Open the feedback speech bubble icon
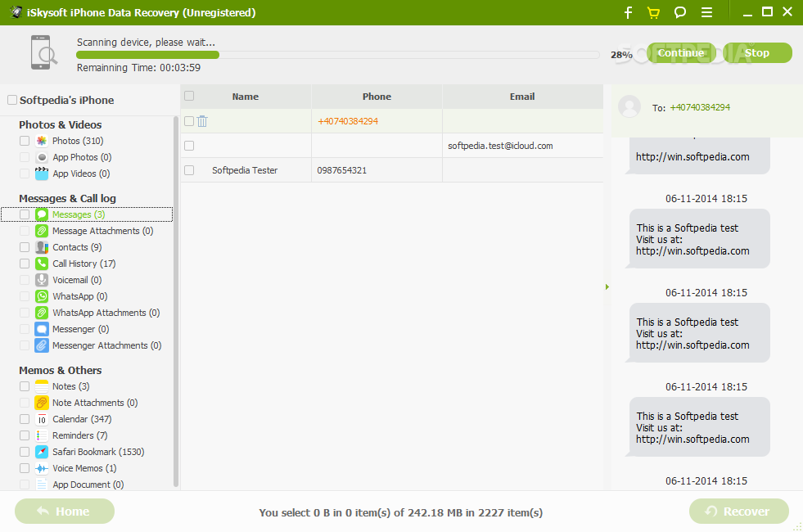This screenshot has height=532, width=803. coord(680,12)
